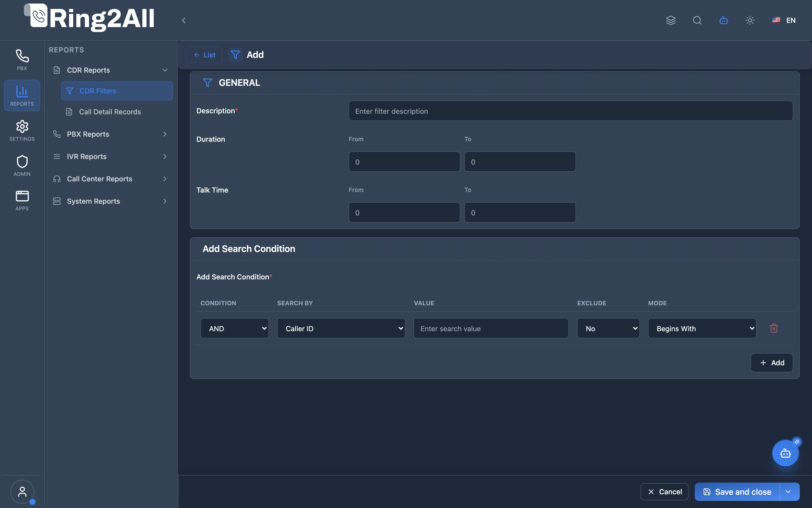Click the Talk Time To field

coord(520,212)
